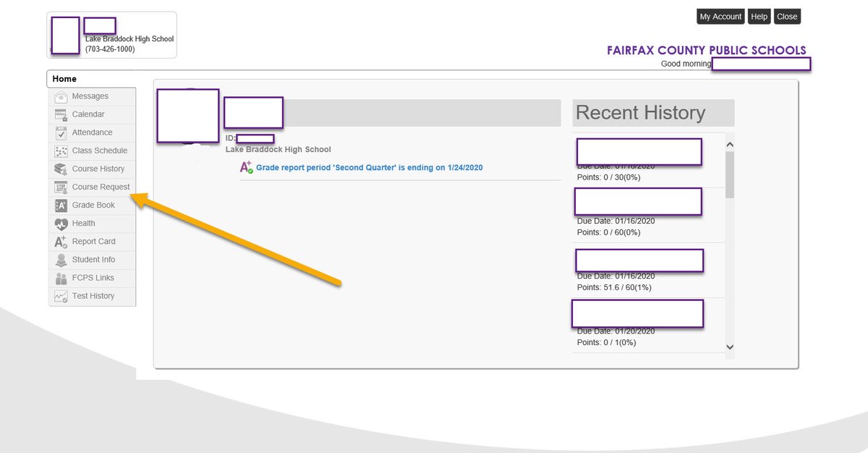Click the 'Points: 51.6 / 60(1%)' entry
This screenshot has width=868, height=453.
tap(614, 287)
